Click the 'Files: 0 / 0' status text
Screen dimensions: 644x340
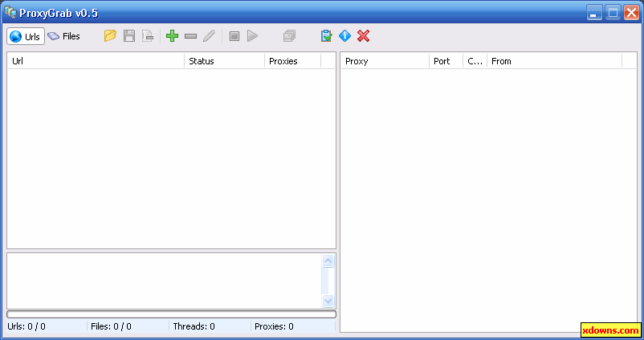111,326
